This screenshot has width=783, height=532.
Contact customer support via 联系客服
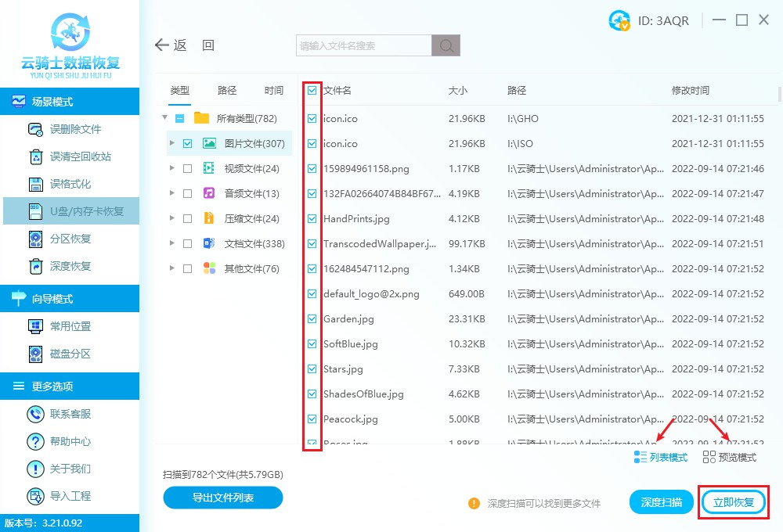70,413
